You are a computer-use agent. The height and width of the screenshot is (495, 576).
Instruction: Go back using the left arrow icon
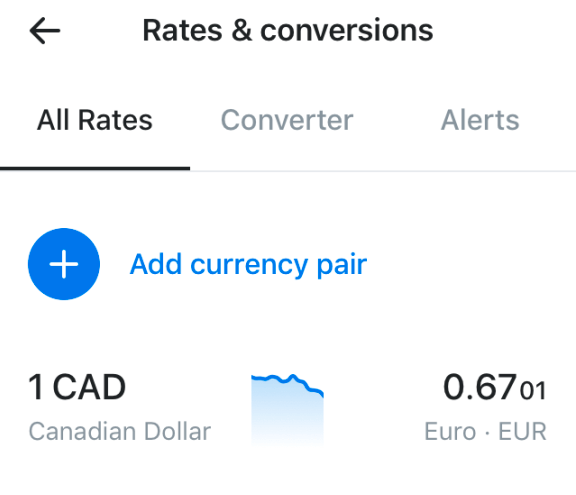pos(45,31)
